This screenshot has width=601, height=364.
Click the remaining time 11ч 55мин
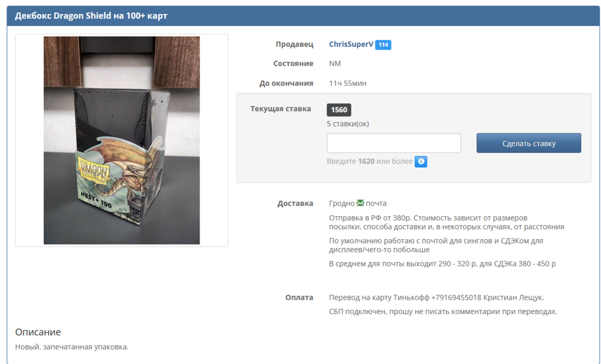(x=347, y=83)
